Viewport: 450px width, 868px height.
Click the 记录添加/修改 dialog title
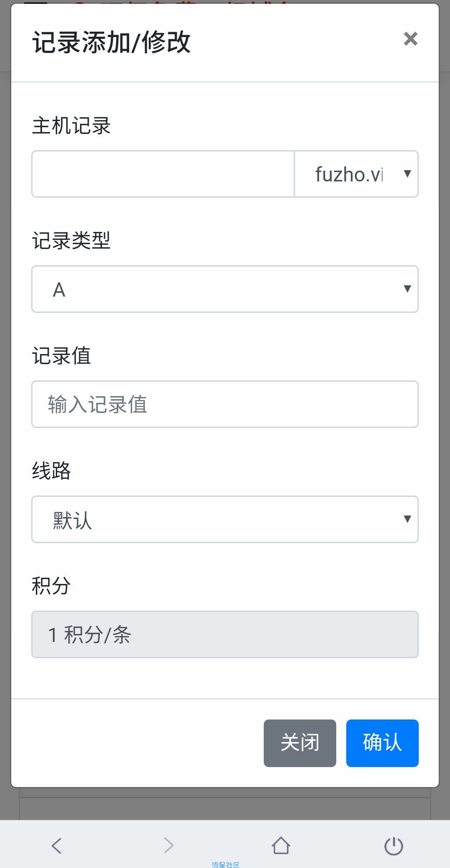(111, 42)
